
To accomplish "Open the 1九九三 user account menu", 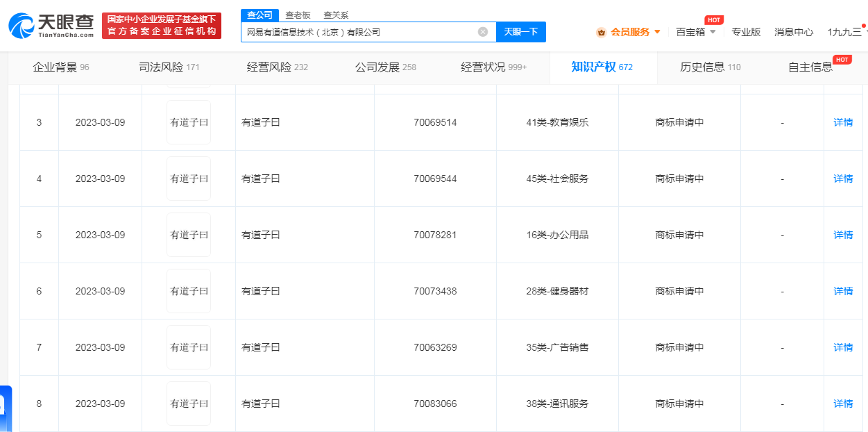I will 844,32.
